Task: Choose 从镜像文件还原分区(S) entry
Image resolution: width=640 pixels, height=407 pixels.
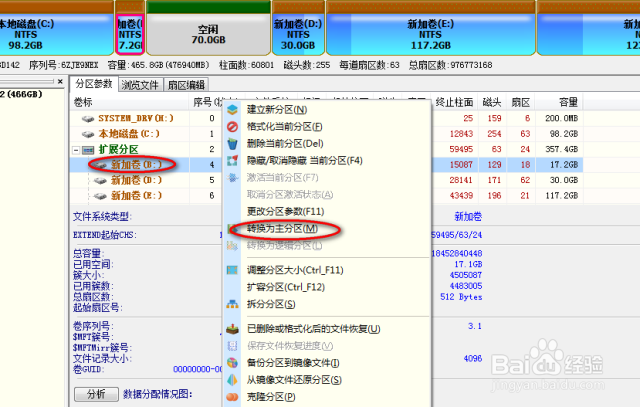Action: 294,380
